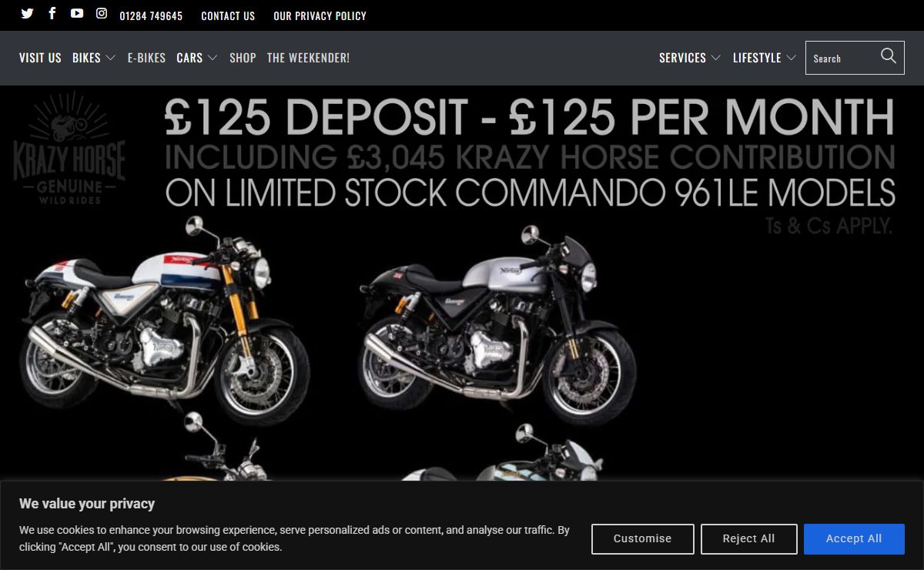Open the YouTube channel icon

(77, 13)
